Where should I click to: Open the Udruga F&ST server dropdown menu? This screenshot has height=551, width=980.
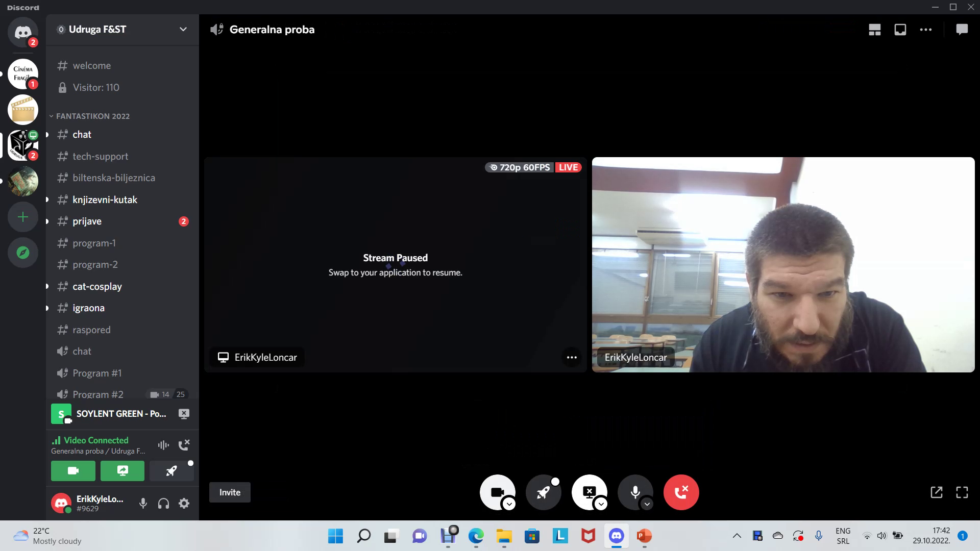coord(183,30)
